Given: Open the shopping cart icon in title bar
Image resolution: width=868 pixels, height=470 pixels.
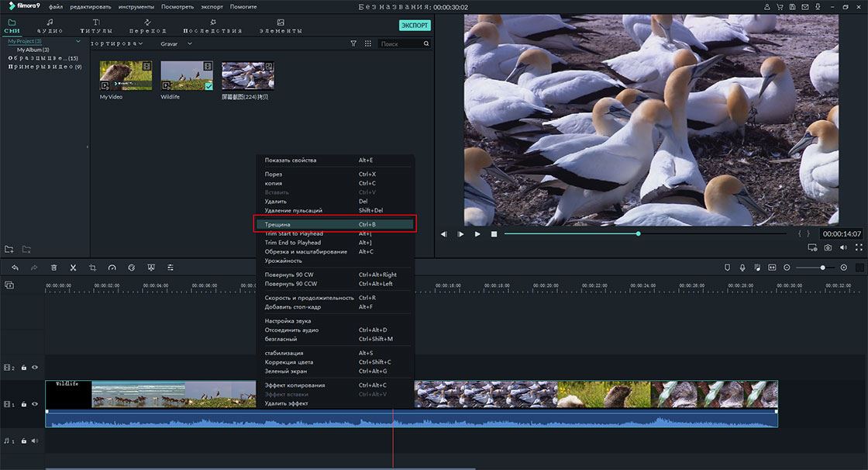Looking at the screenshot, I should pos(780,7).
